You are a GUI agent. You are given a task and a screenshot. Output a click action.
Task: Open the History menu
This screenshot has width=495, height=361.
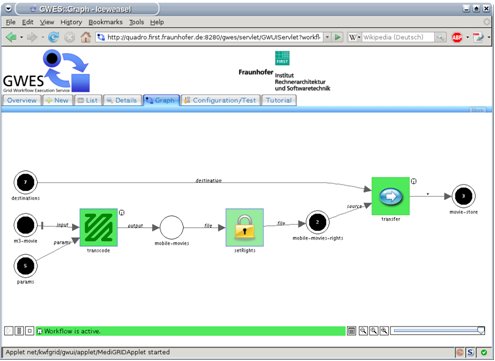(71, 22)
